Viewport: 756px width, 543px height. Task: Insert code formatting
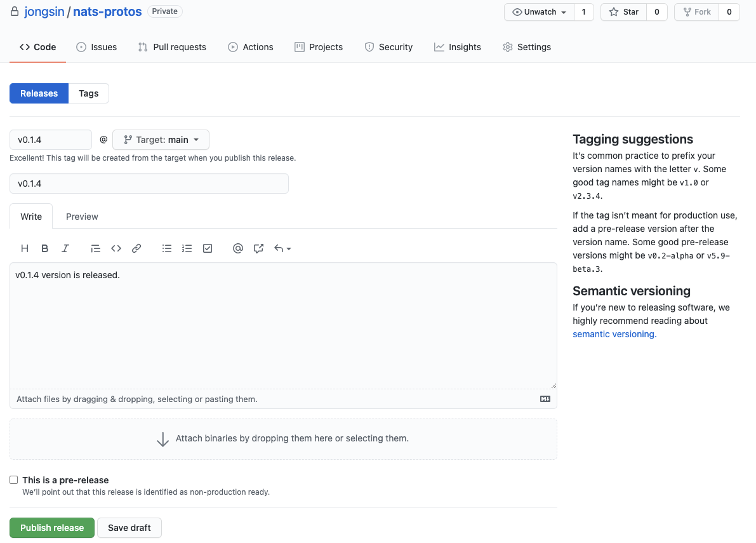116,248
